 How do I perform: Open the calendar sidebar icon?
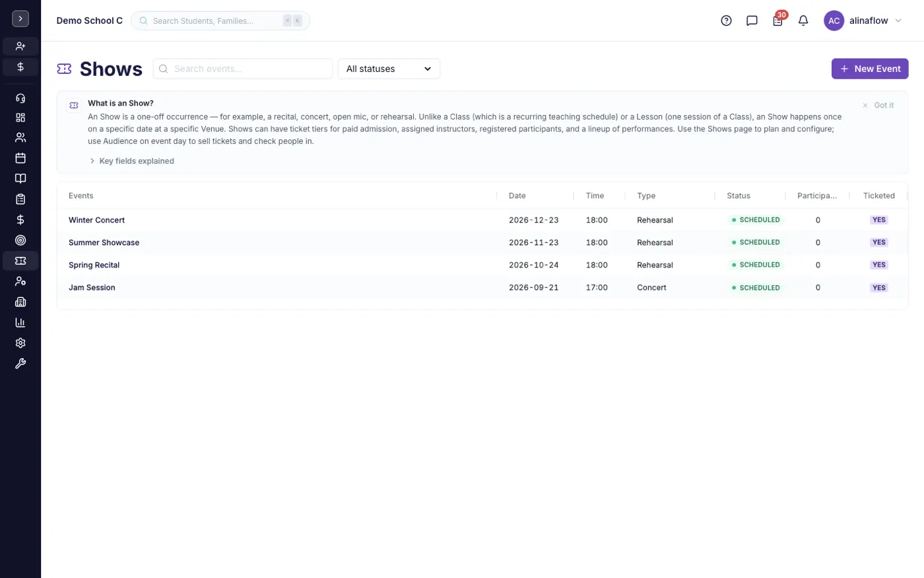[x=20, y=158]
